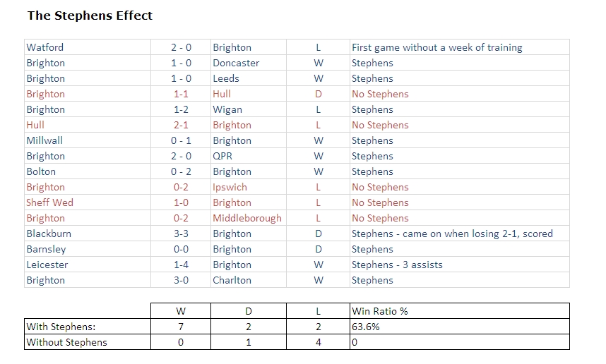606x364 pixels.
Task: Click the Doncaster opponent cell
Action: click(249, 63)
